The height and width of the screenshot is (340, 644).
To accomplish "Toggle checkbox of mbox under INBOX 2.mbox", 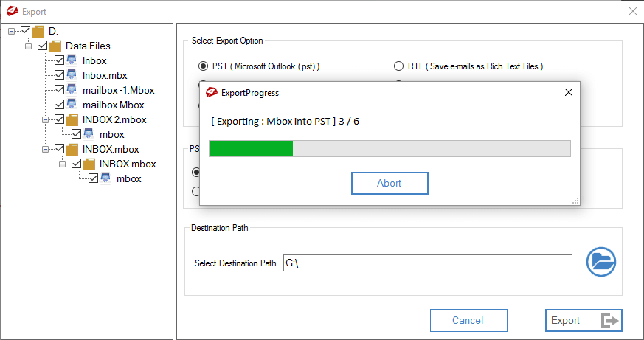I will click(76, 134).
